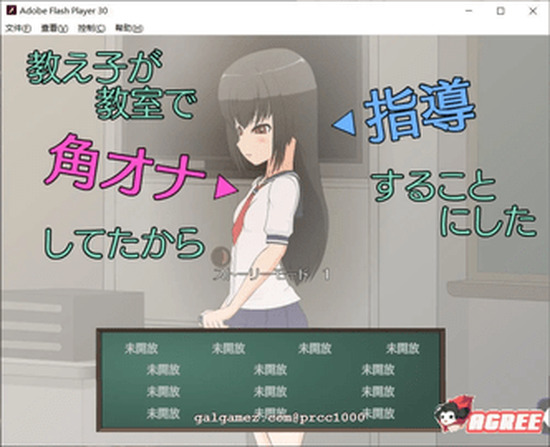Click the small round icon above ストーリーモード text
This screenshot has height=447, width=550.
[221, 256]
